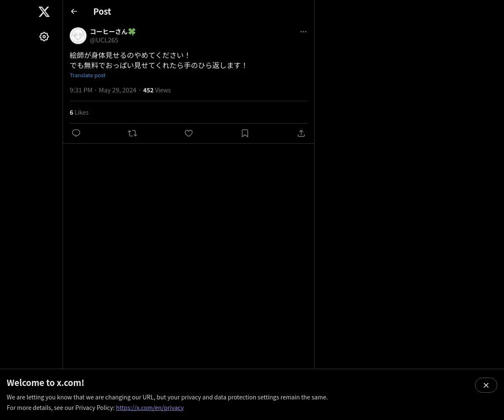Repost using the circular arrows icon
Screen dimensions: 504x420
click(x=132, y=133)
